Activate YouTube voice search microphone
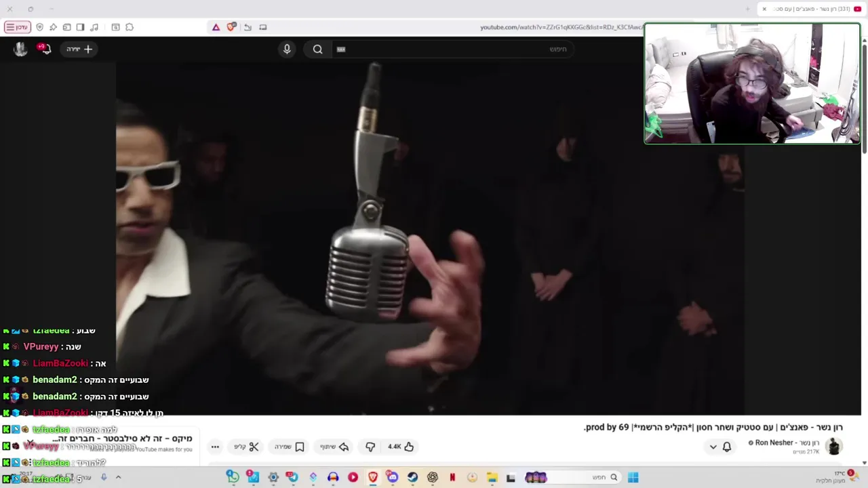Image resolution: width=868 pixels, height=488 pixels. [287, 49]
